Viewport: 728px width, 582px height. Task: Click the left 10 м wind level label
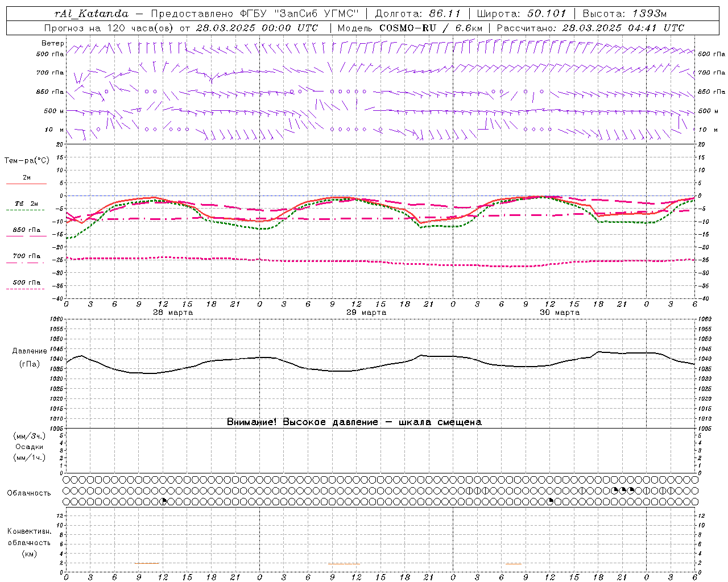click(x=54, y=130)
